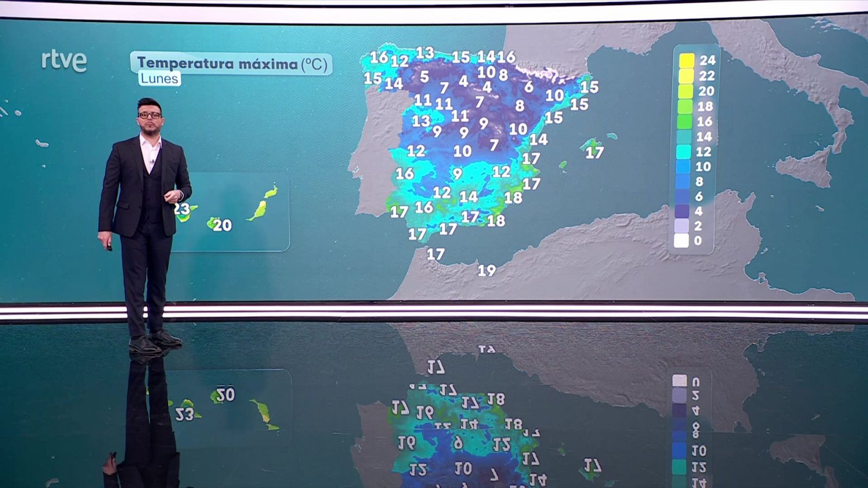Click the 23 temperature over the Canaries
Screen dimensions: 868x488
click(183, 208)
